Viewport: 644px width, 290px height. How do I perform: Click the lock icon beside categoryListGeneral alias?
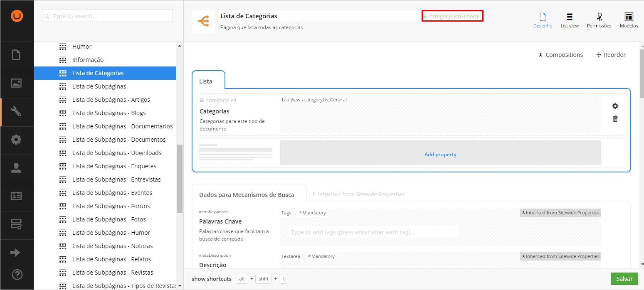[425, 16]
